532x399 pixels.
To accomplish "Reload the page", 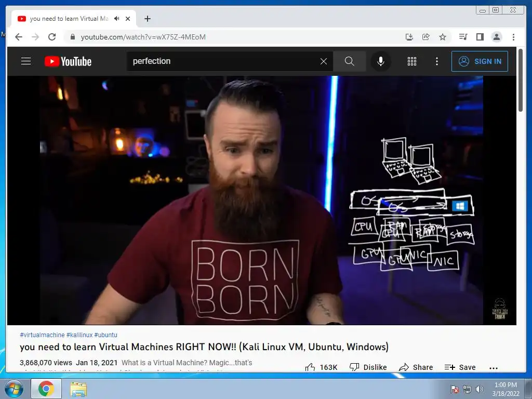I will (52, 37).
